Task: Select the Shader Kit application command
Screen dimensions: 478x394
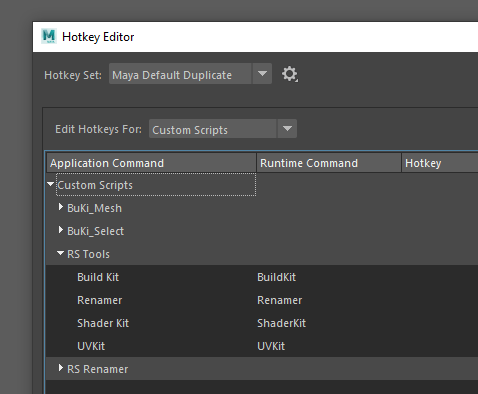Action: (103, 323)
